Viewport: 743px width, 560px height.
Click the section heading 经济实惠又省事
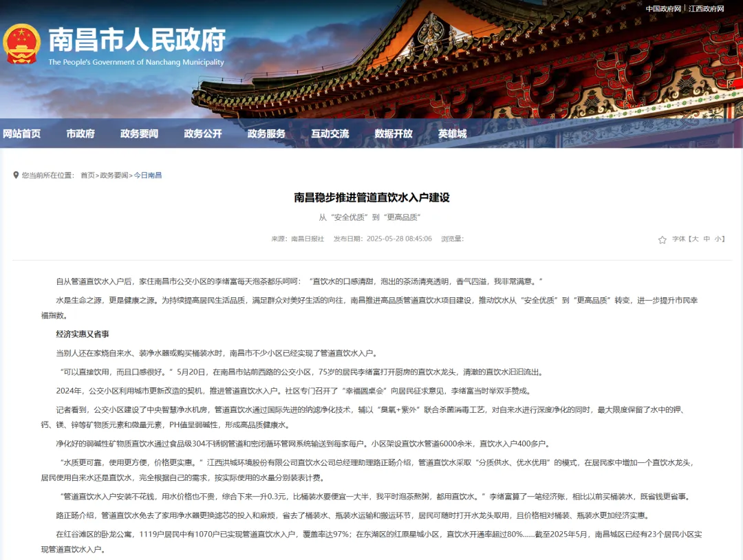tap(83, 334)
